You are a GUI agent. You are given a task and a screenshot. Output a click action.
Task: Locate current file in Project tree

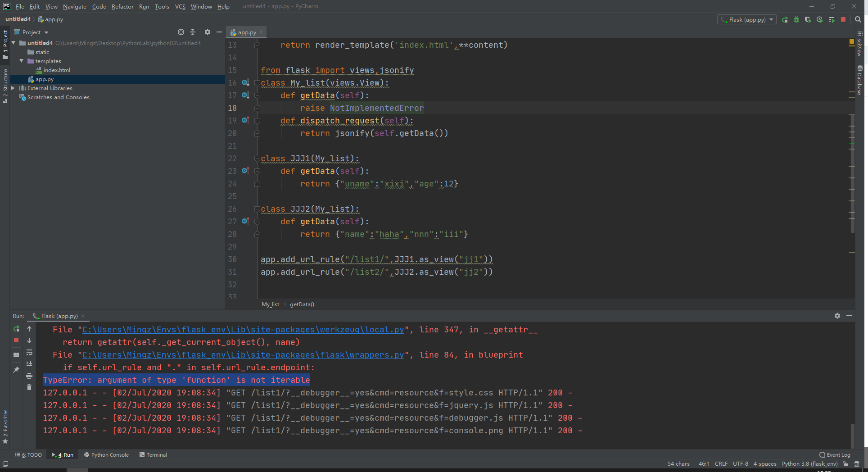coord(181,32)
